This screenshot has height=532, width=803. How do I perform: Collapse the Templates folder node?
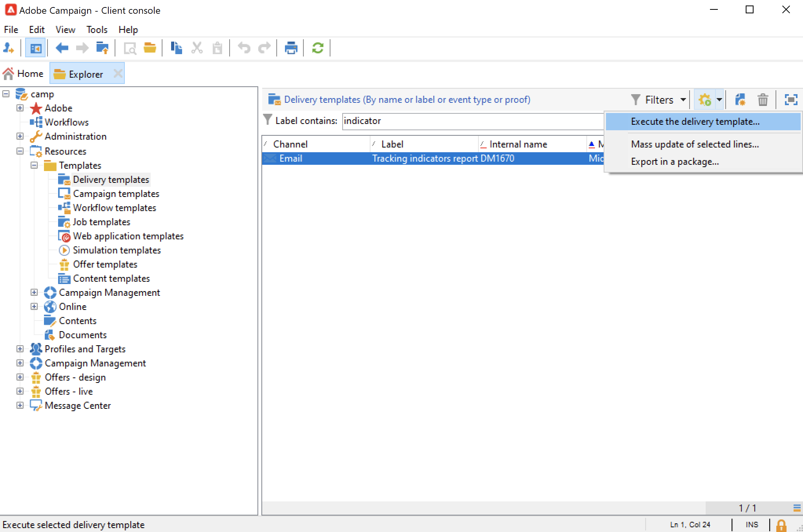click(x=34, y=165)
